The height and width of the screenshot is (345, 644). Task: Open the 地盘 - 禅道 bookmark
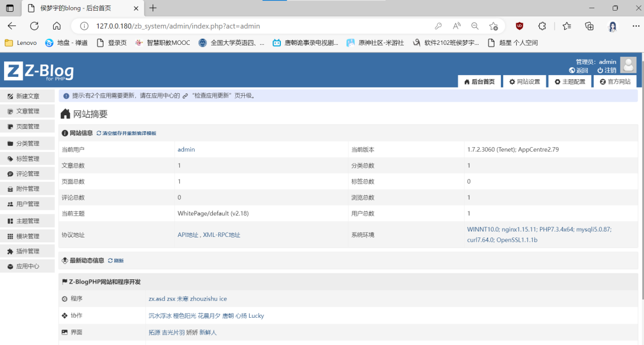(x=67, y=43)
